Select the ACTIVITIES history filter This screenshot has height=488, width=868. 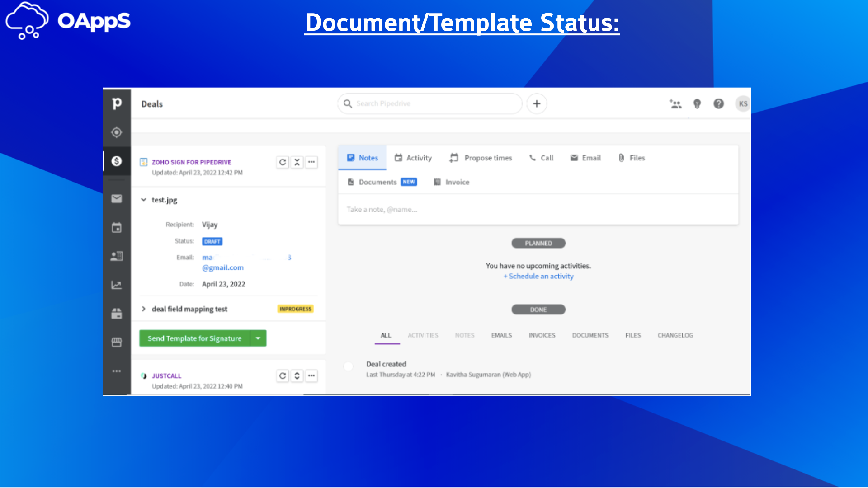coord(423,335)
